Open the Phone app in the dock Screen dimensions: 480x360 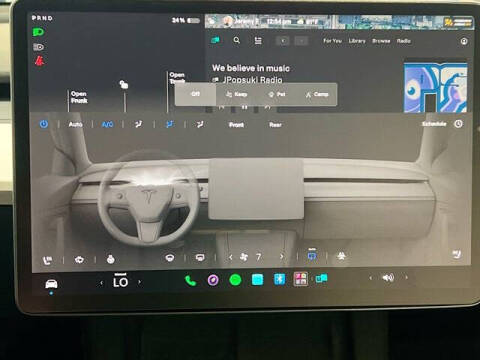click(x=190, y=281)
